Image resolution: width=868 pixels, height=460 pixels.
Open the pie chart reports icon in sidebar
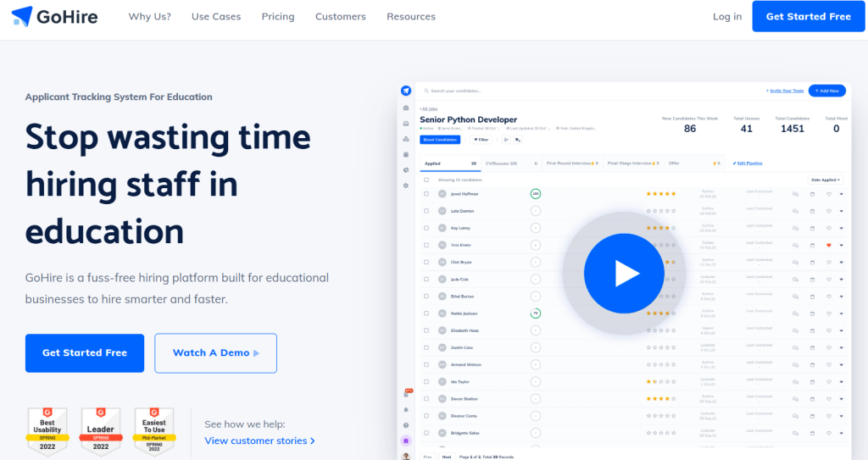tap(406, 170)
